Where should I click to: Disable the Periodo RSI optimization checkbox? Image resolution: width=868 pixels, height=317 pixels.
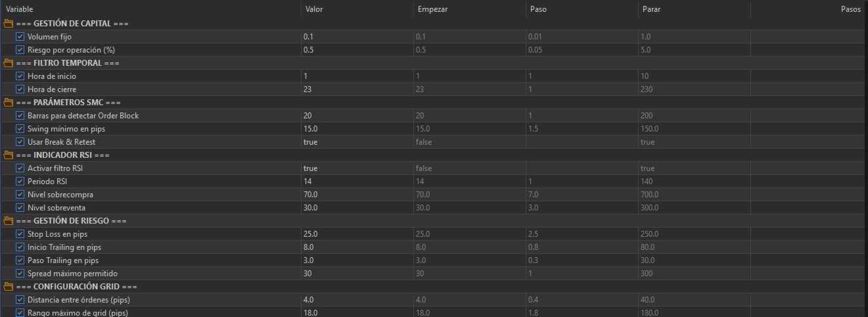point(20,182)
